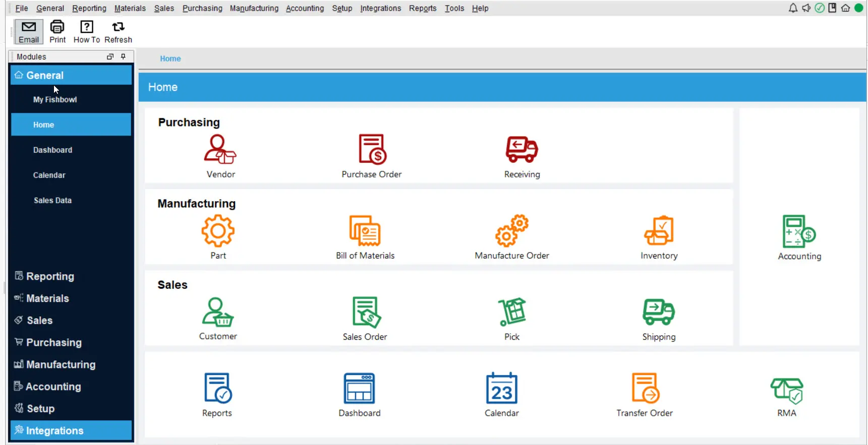The width and height of the screenshot is (868, 445).
Task: Open the Bill of Materials icon
Action: [x=365, y=231]
